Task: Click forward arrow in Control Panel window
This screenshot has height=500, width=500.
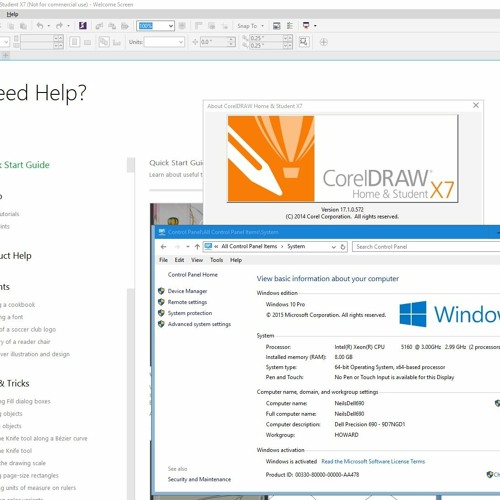Action: click(177, 247)
